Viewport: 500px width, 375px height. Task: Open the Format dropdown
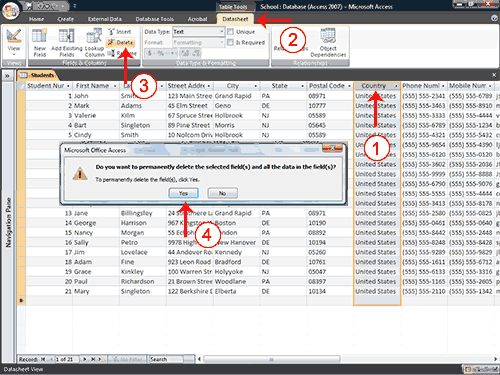[x=222, y=42]
